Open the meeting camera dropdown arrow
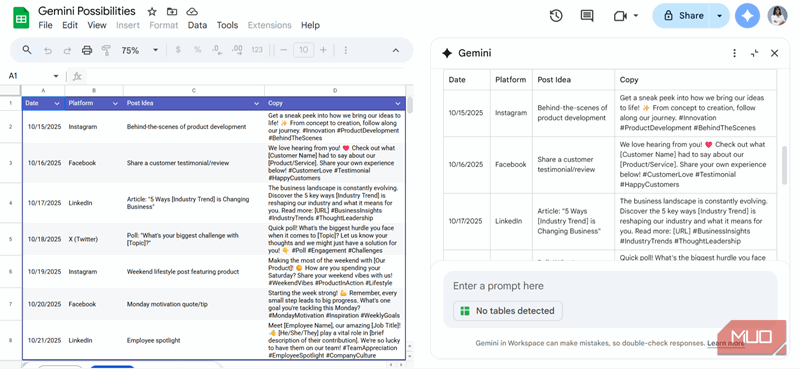Screen dimensions: 800x369 [x=636, y=16]
